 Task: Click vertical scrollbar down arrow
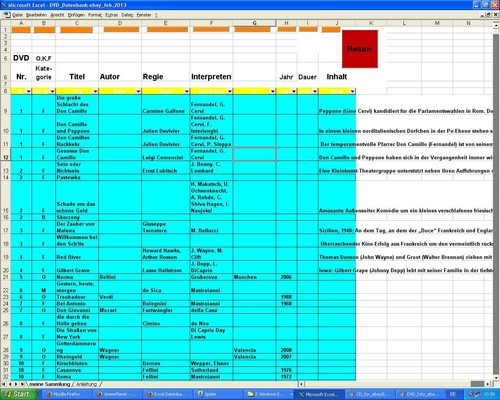coord(496,378)
